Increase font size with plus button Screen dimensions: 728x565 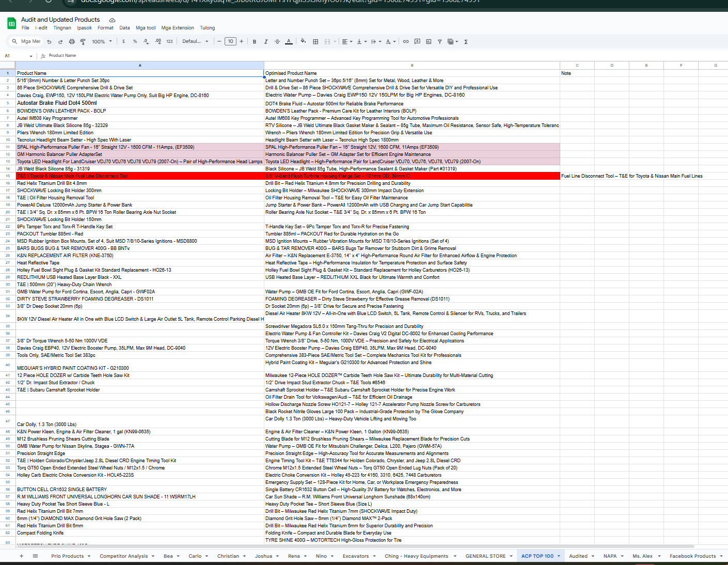241,41
